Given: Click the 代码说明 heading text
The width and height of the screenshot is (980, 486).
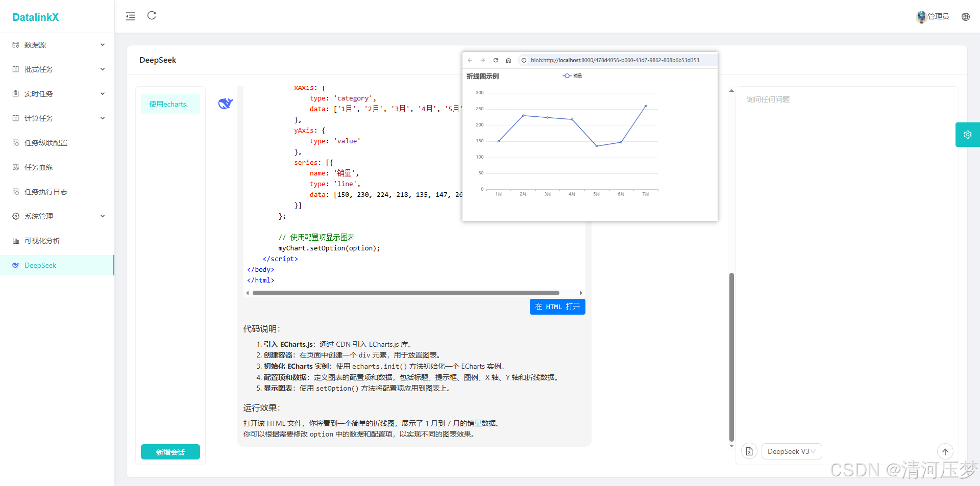Looking at the screenshot, I should (262, 329).
